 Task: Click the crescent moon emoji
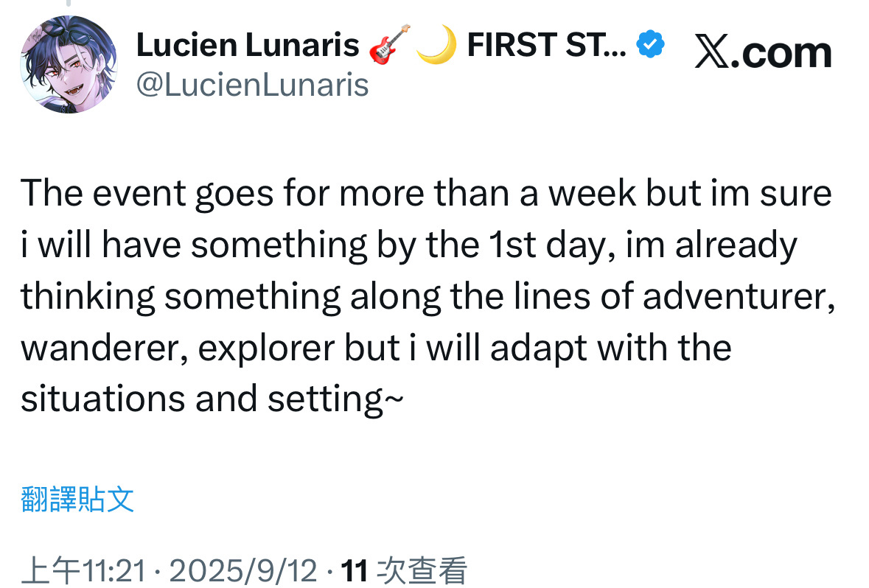pyautogui.click(x=435, y=46)
